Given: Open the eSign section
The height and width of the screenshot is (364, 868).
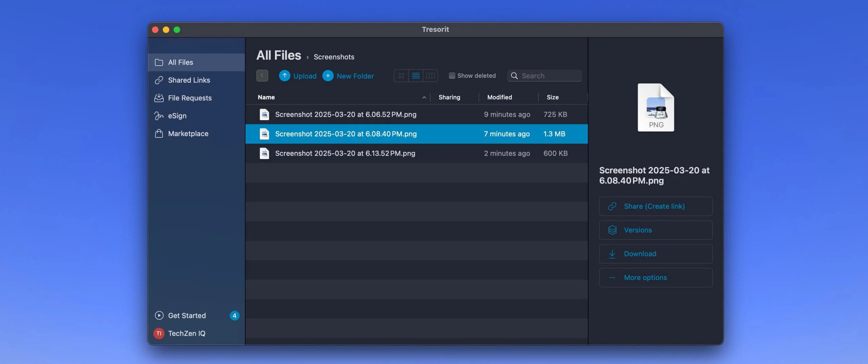Looking at the screenshot, I should pyautogui.click(x=177, y=116).
